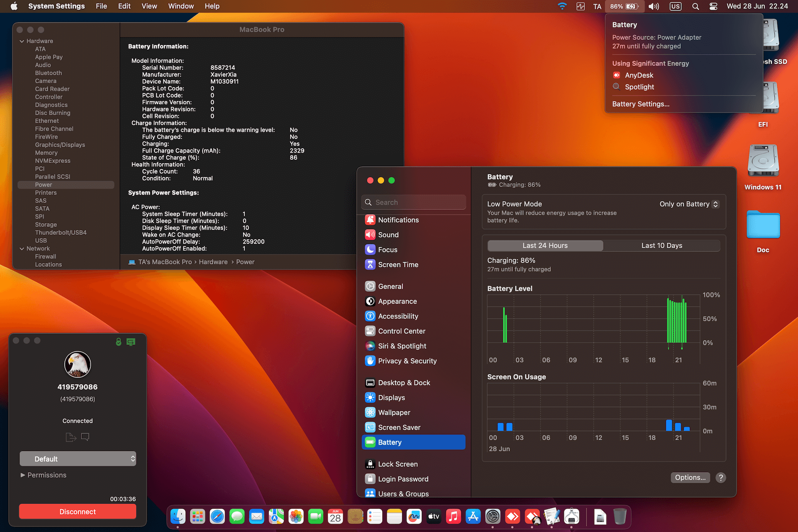Open the Edit menu
Screen dimensions: 798x532
tap(124, 6)
